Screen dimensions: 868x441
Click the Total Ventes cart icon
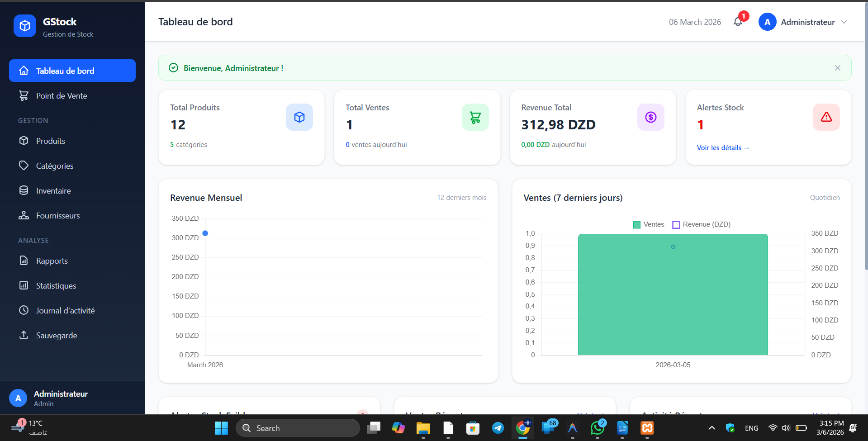point(475,117)
